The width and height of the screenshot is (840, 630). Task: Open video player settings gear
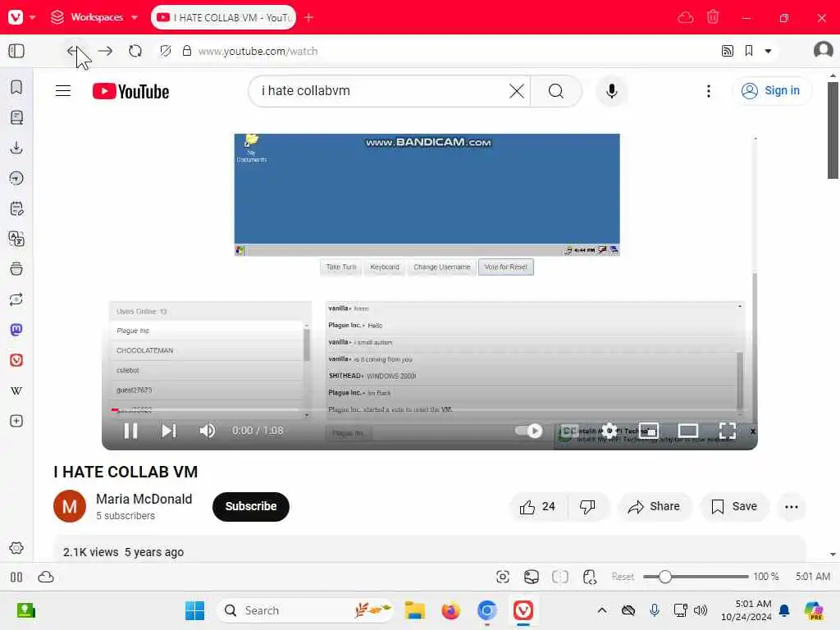pyautogui.click(x=609, y=431)
